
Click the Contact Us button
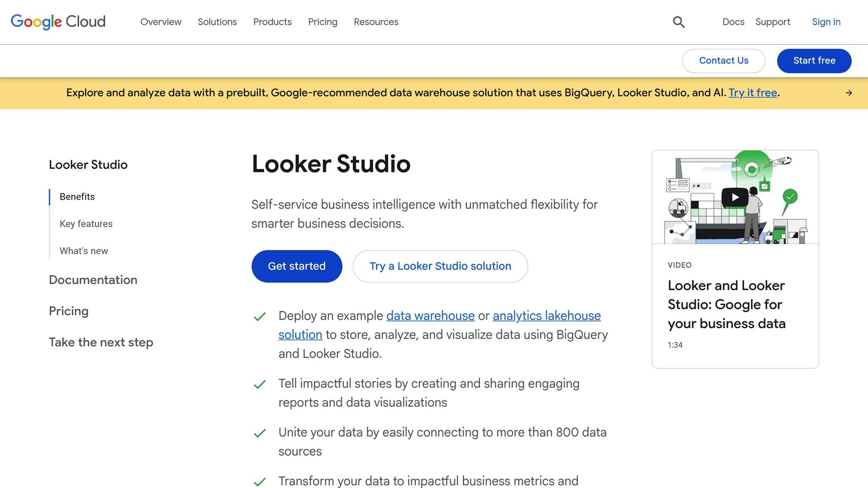723,61
